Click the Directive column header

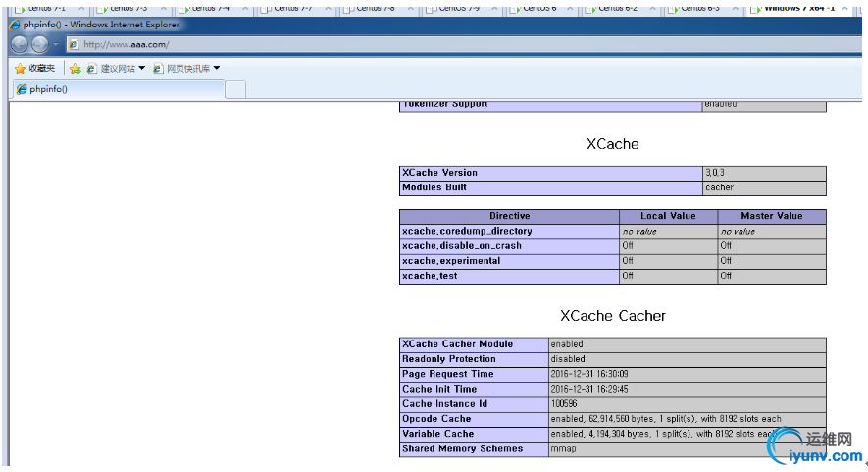(x=509, y=216)
